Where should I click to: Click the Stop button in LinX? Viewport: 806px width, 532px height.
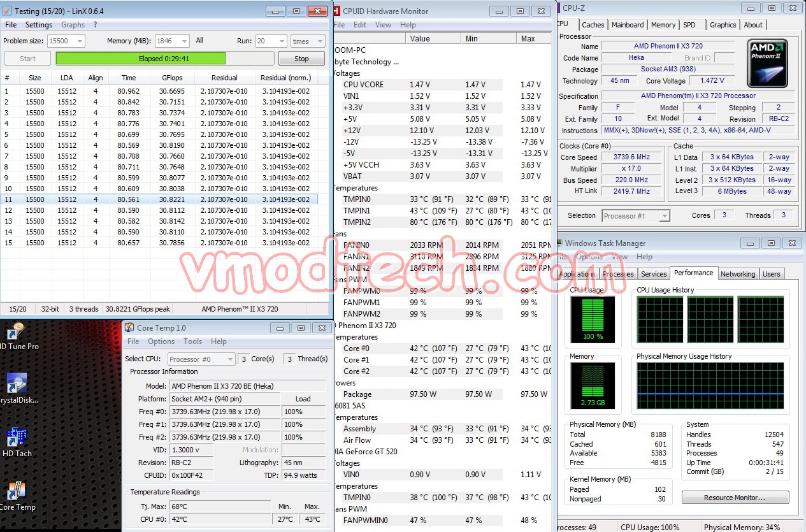[301, 59]
